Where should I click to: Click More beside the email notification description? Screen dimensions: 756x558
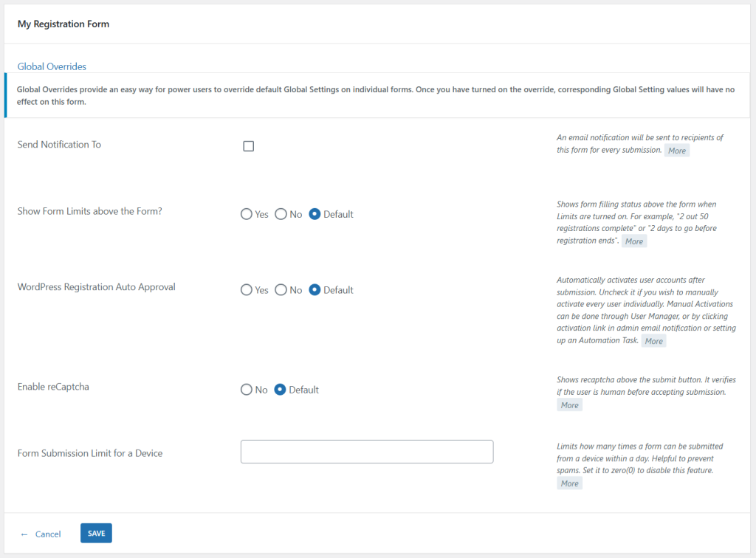(676, 151)
